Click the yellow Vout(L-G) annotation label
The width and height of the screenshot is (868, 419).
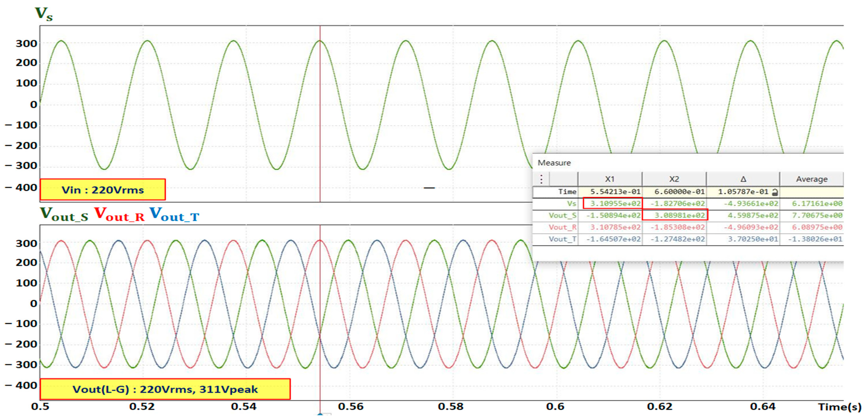click(x=165, y=389)
